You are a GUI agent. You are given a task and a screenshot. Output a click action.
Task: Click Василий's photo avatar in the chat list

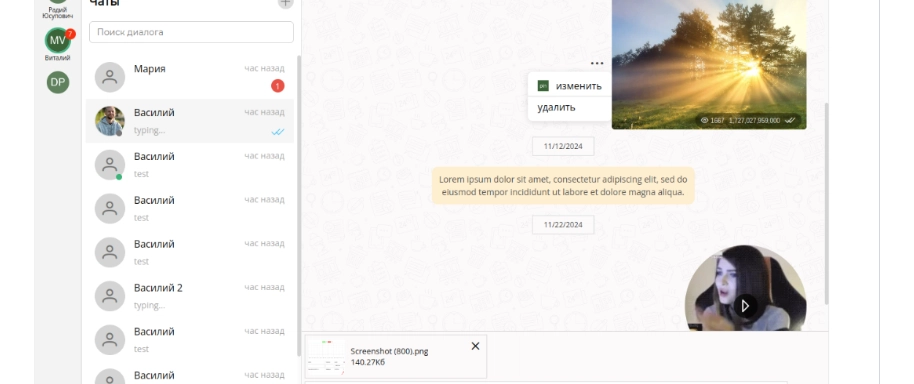point(110,121)
